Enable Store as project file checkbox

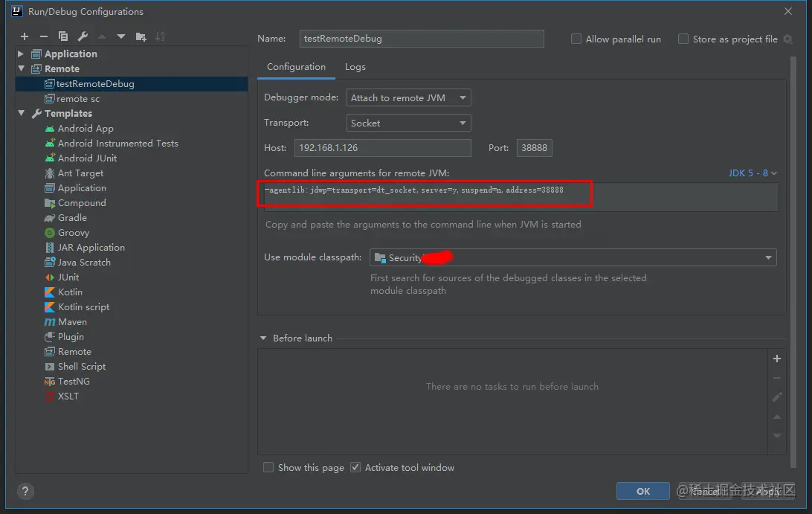pos(683,39)
